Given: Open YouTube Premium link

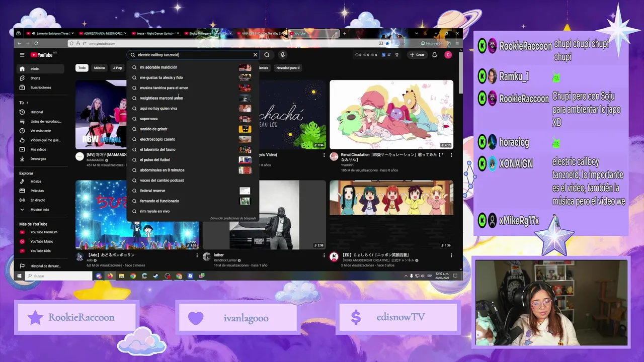Looking at the screenshot, I should click(x=40, y=232).
